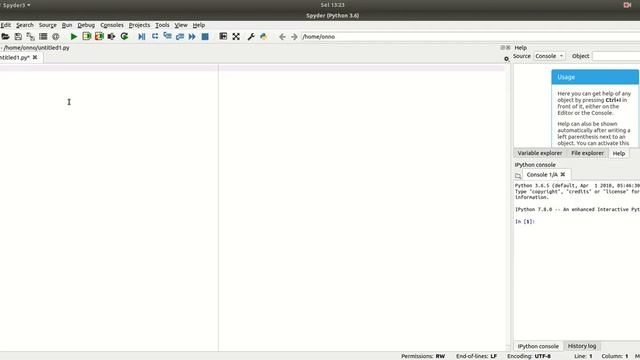Click the /home/onno working directory field

click(x=470, y=37)
